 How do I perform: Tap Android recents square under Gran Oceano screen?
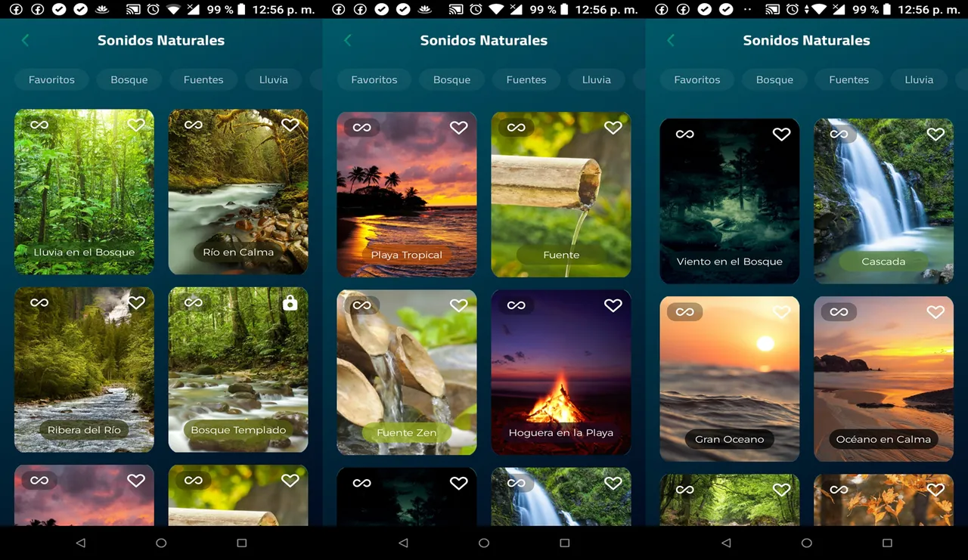coord(887,543)
